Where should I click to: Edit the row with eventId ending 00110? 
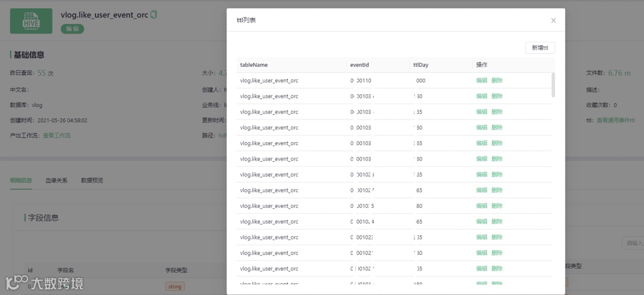click(481, 81)
